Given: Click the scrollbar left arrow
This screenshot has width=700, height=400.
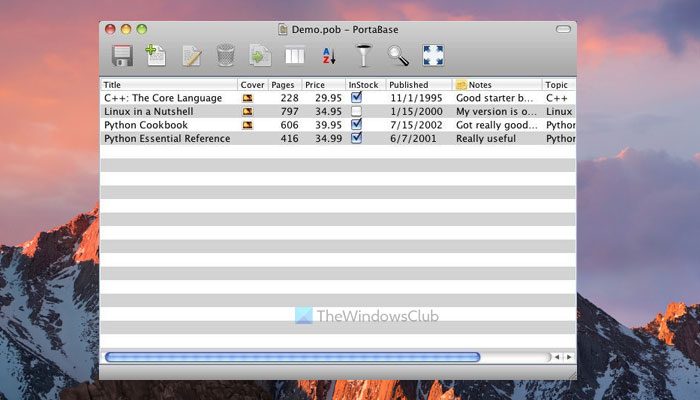Looking at the screenshot, I should 557,357.
